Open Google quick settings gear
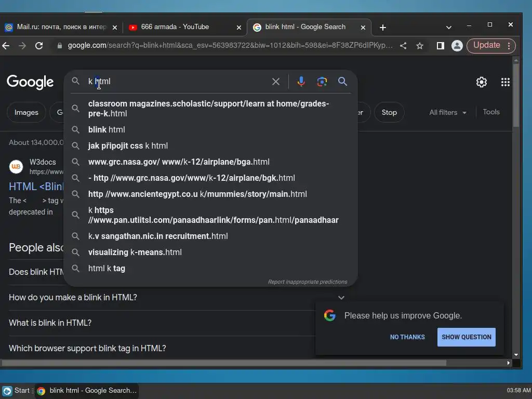532x399 pixels. pyautogui.click(x=482, y=82)
